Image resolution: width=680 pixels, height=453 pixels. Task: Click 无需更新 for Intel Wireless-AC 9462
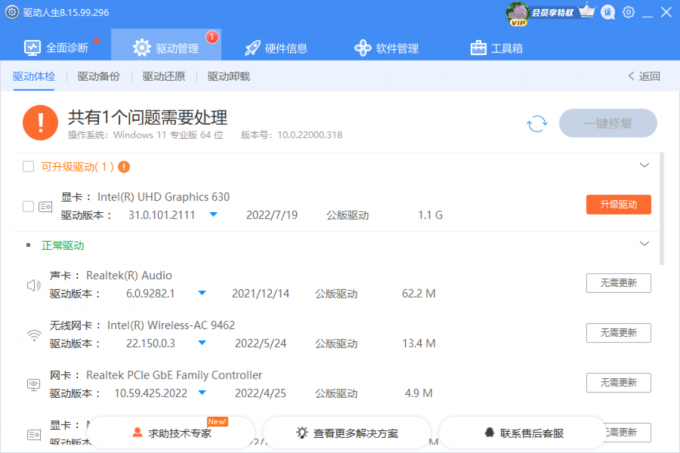point(618,333)
